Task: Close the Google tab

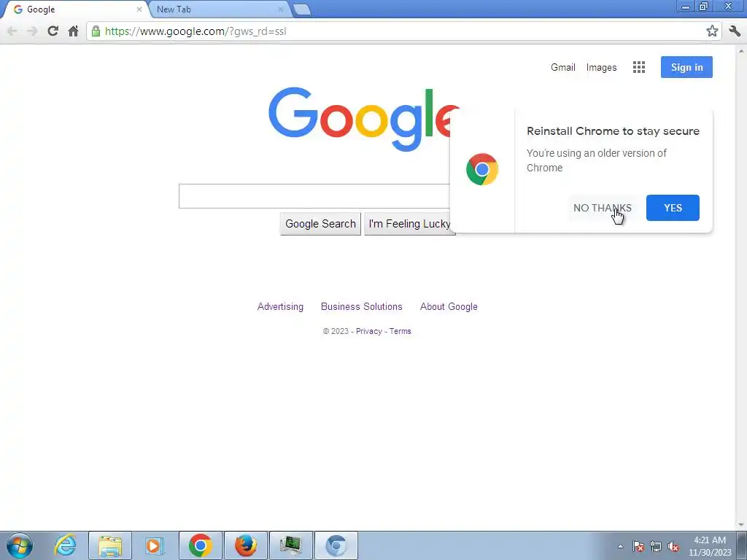Action: [x=139, y=9]
